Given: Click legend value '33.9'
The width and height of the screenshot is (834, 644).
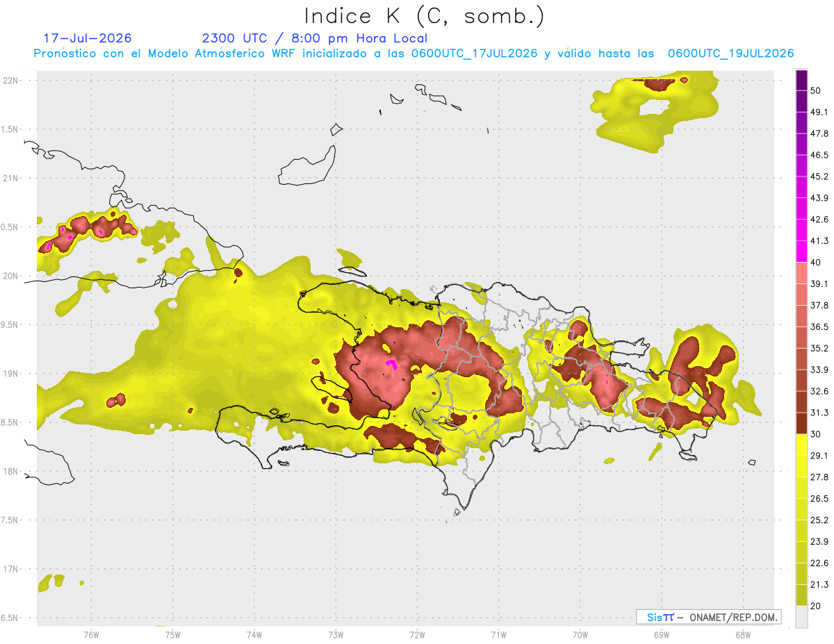Looking at the screenshot, I should [819, 370].
